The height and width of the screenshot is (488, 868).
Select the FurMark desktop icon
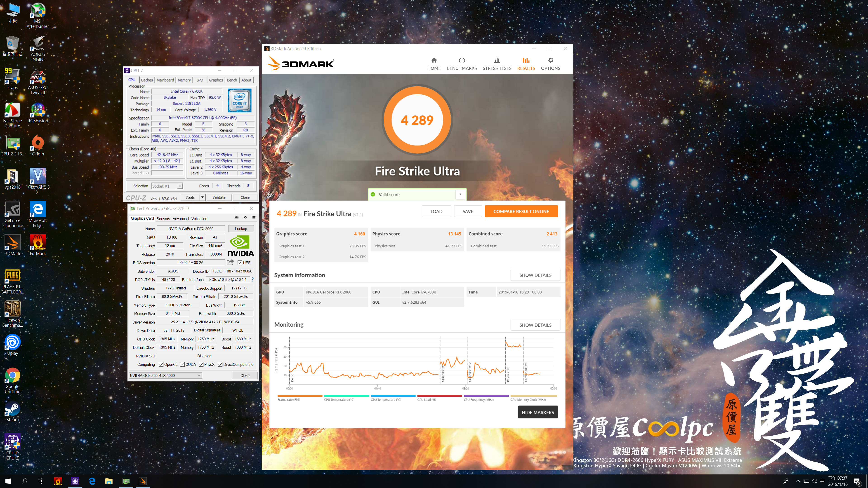(x=38, y=245)
